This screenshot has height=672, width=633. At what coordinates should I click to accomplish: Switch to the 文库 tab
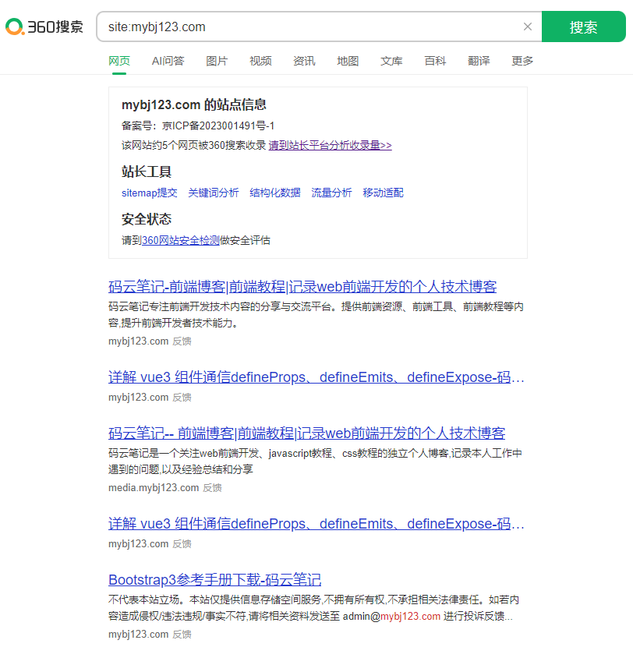click(391, 61)
